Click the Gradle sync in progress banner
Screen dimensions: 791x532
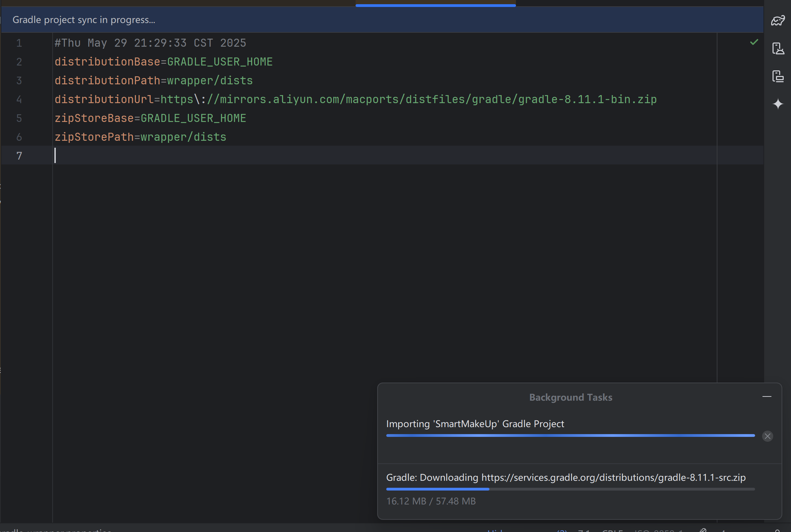[x=84, y=20]
